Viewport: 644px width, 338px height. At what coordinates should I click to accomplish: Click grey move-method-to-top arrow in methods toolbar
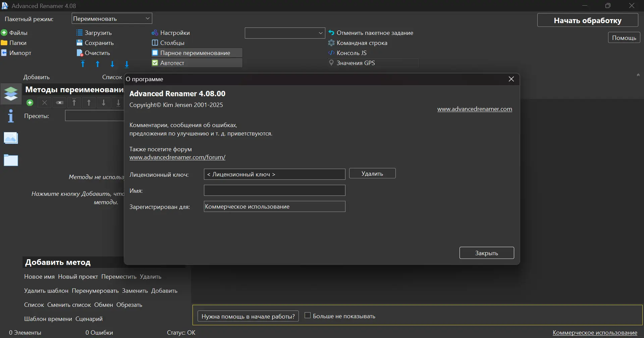[x=74, y=103]
